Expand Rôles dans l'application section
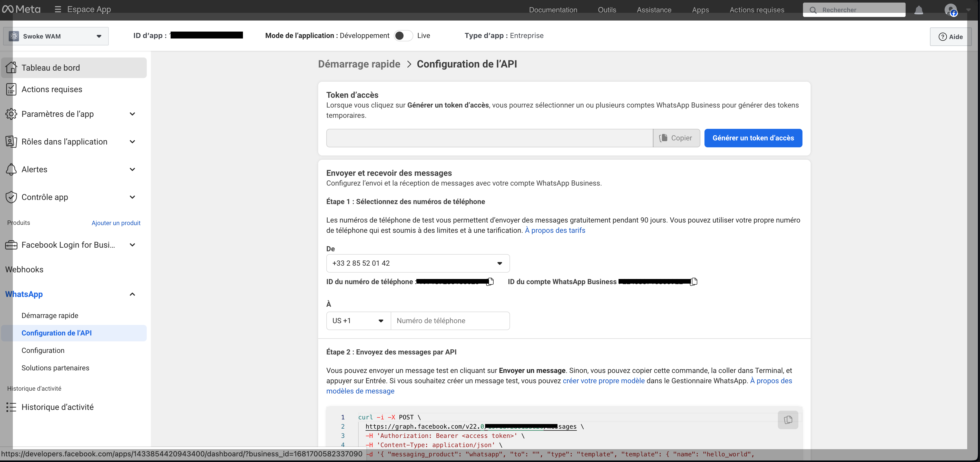The height and width of the screenshot is (462, 980). coord(132,142)
